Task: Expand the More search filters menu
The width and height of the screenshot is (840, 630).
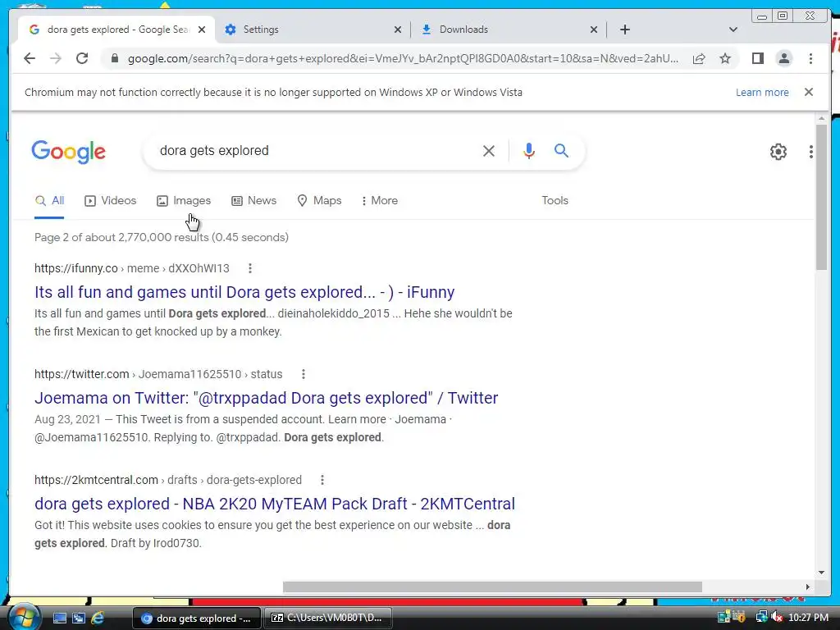Action: pos(379,200)
